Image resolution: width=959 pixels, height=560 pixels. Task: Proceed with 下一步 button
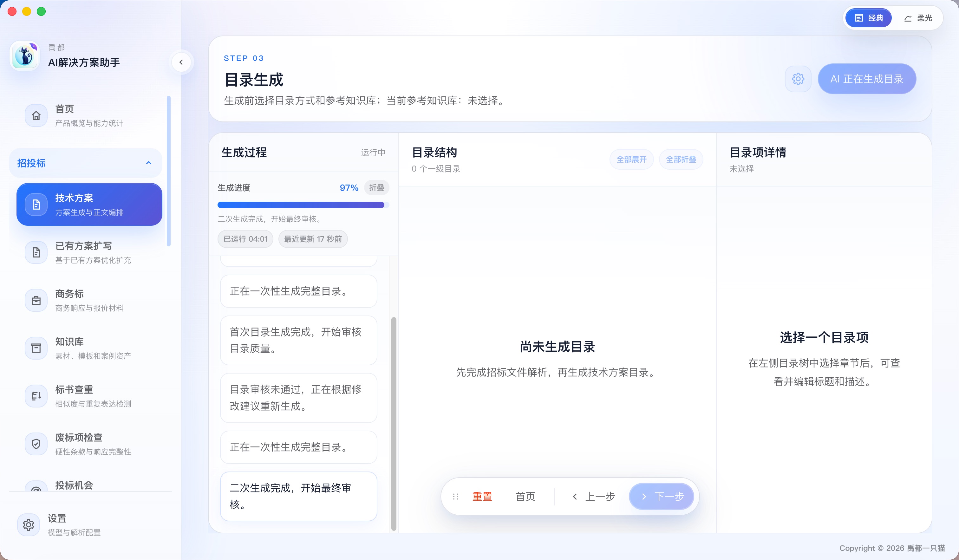pos(662,497)
